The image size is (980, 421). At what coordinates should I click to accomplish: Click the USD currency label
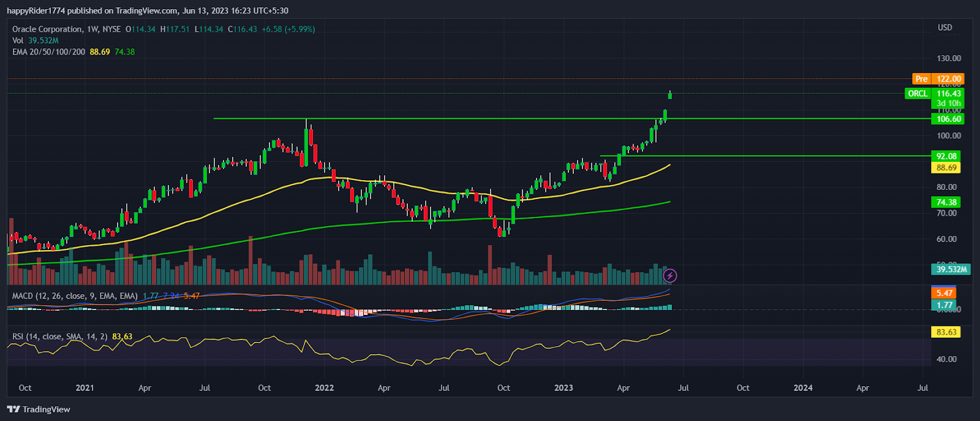[945, 28]
